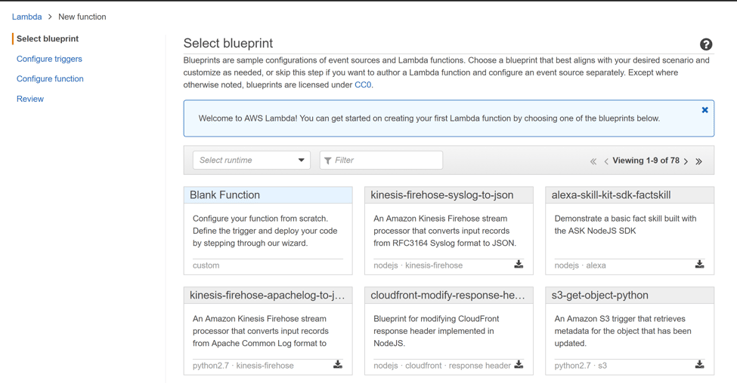
Task: Click the Lambda breadcrumb link
Action: pos(27,16)
